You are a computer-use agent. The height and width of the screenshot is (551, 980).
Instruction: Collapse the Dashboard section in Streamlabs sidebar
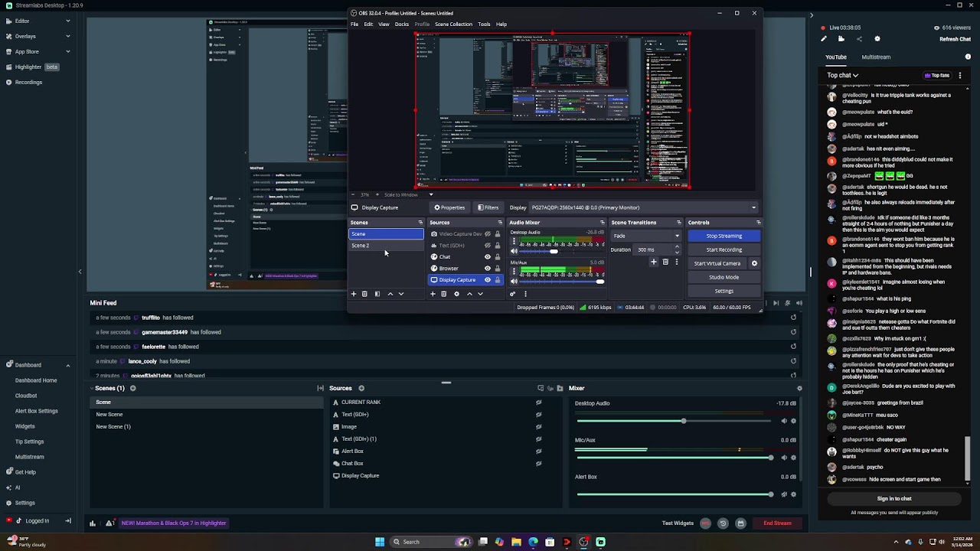[68, 365]
